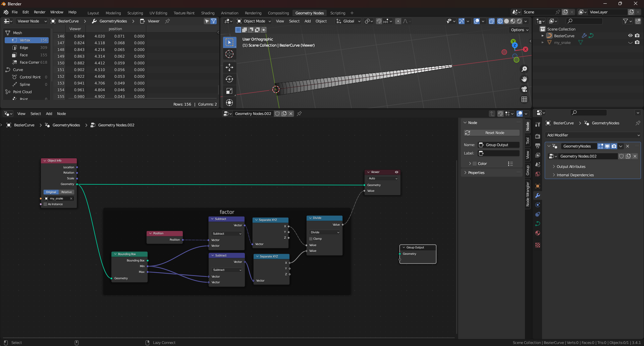The image size is (644, 346).
Task: Select the Scale tool in viewport toolbar
Action: tap(229, 91)
